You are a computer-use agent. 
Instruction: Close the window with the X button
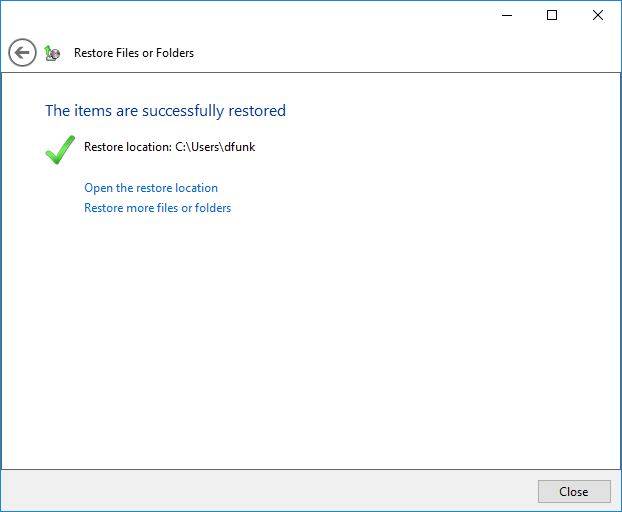(598, 15)
